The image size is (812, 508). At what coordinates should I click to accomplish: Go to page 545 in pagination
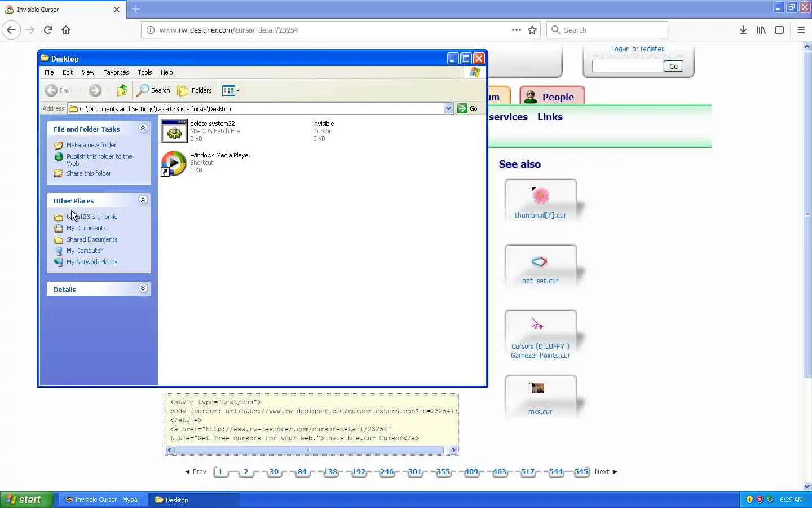pyautogui.click(x=581, y=472)
